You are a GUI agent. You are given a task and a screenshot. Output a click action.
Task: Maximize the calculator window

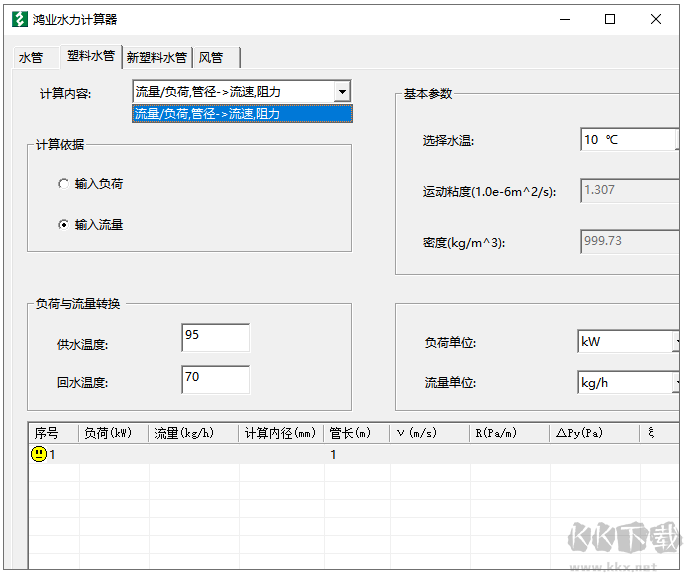pyautogui.click(x=610, y=19)
